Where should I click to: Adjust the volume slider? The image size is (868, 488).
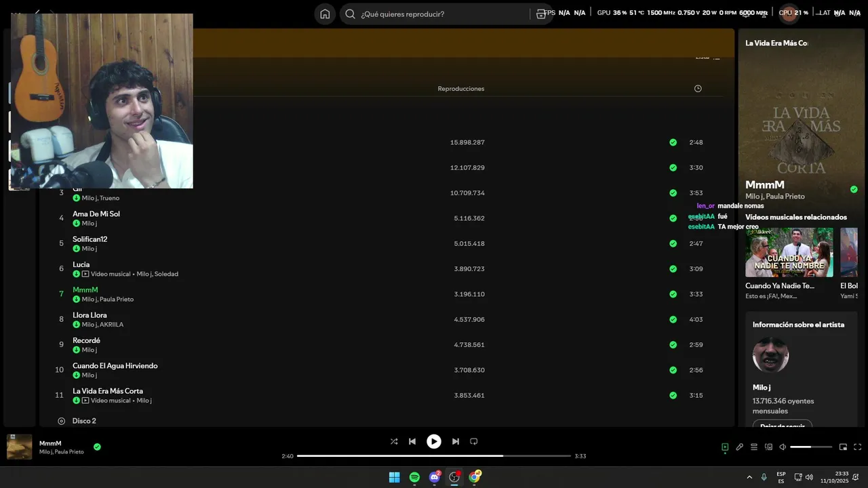[811, 447]
